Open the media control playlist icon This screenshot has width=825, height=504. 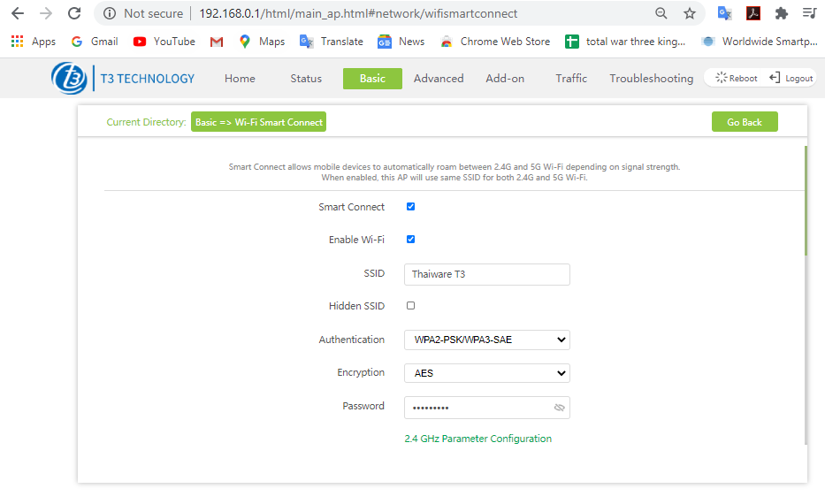tap(809, 13)
